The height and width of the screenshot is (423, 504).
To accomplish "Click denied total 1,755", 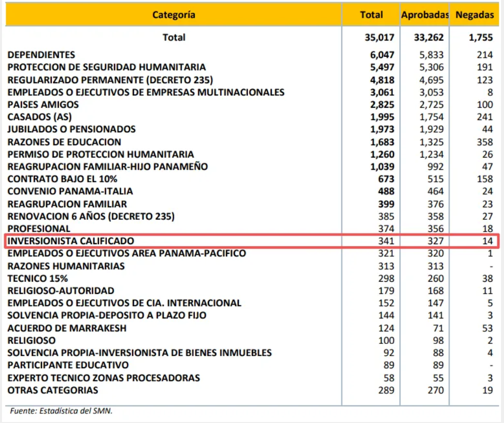I will coord(481,37).
